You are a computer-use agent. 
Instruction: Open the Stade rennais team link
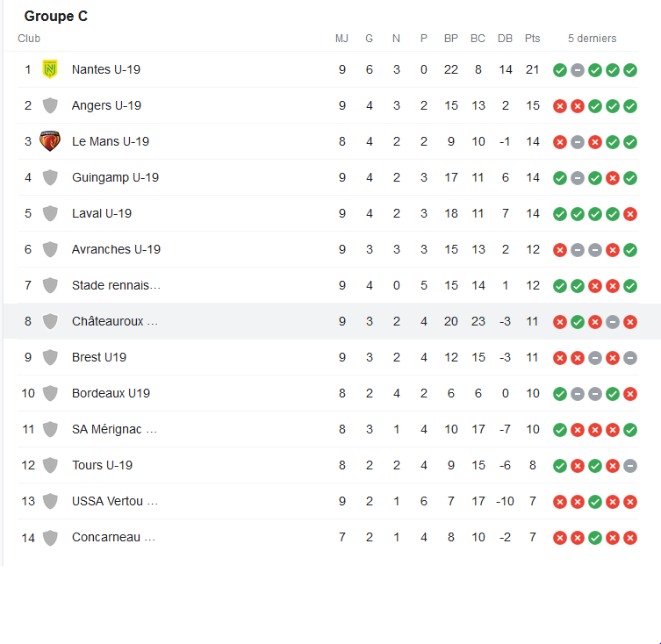point(116,285)
